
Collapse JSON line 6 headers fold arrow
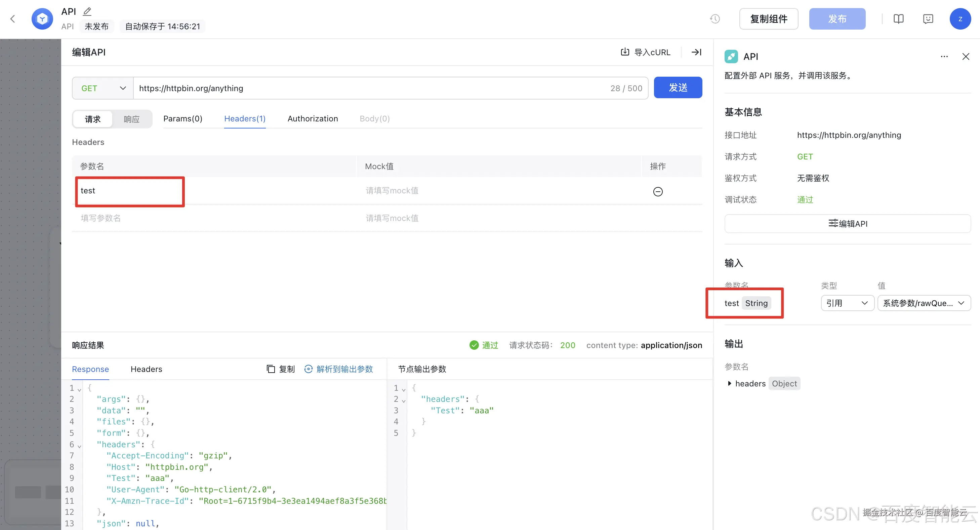(x=80, y=446)
